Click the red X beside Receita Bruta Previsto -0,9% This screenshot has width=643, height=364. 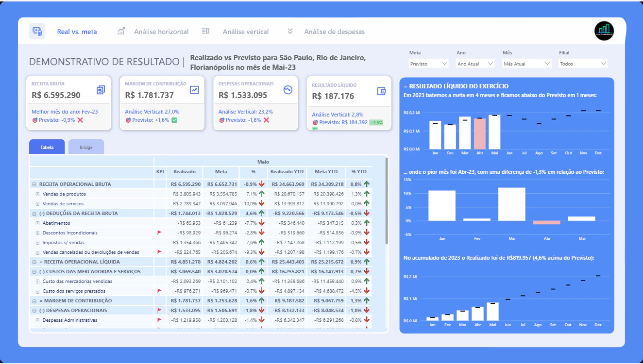(80, 120)
